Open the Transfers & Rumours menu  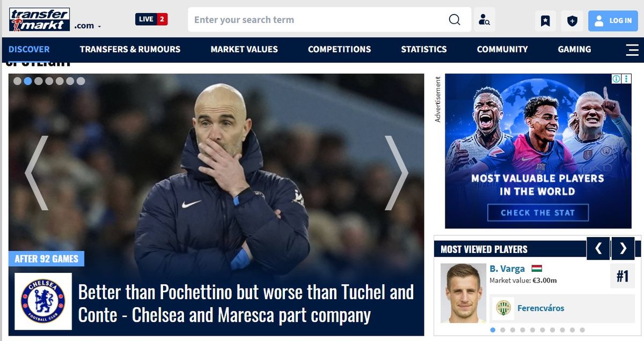(130, 49)
